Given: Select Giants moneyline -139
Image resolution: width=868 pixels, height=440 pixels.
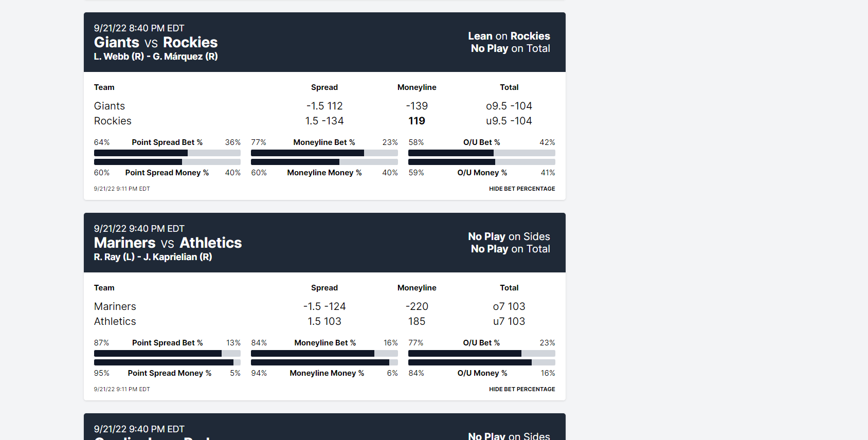Looking at the screenshot, I should click(417, 106).
